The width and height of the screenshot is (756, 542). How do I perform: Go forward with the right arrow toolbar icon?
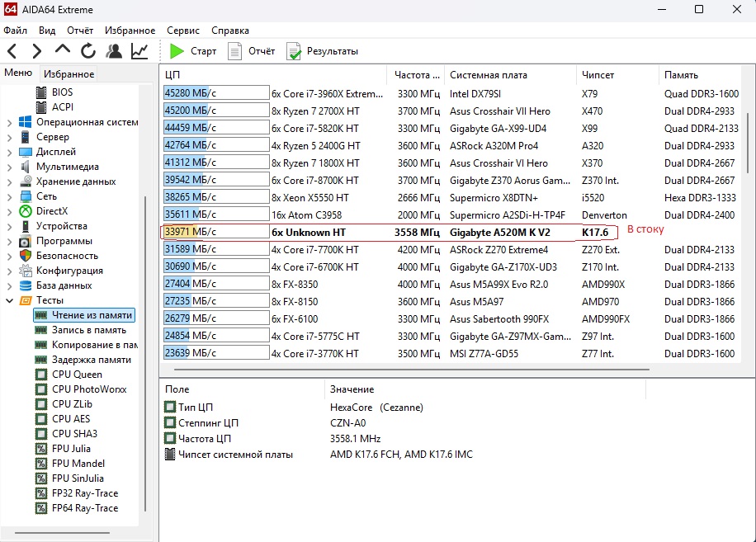click(x=36, y=50)
